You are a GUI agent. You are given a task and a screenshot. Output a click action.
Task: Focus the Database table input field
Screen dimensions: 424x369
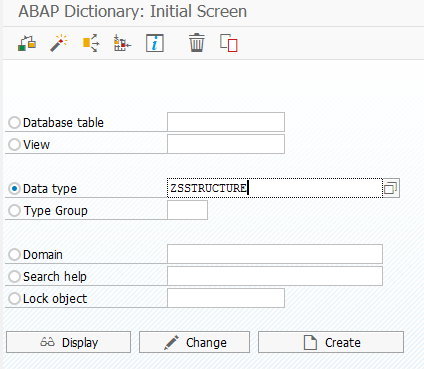[x=226, y=122]
